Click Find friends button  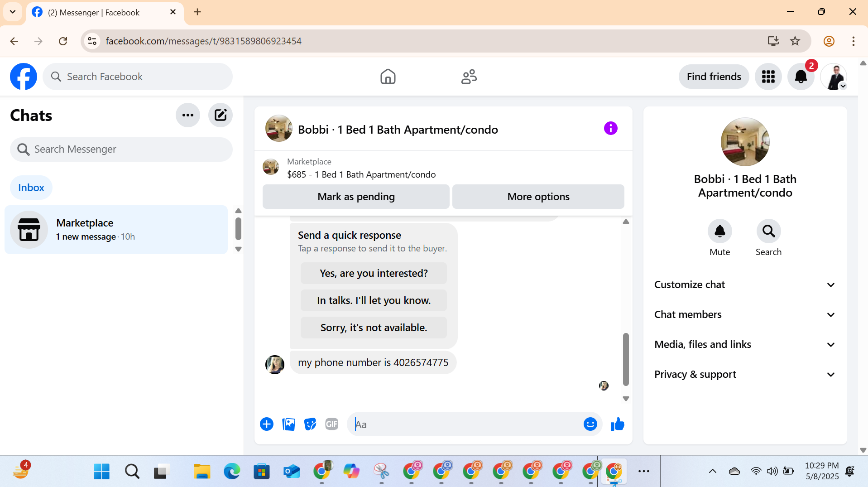(714, 77)
